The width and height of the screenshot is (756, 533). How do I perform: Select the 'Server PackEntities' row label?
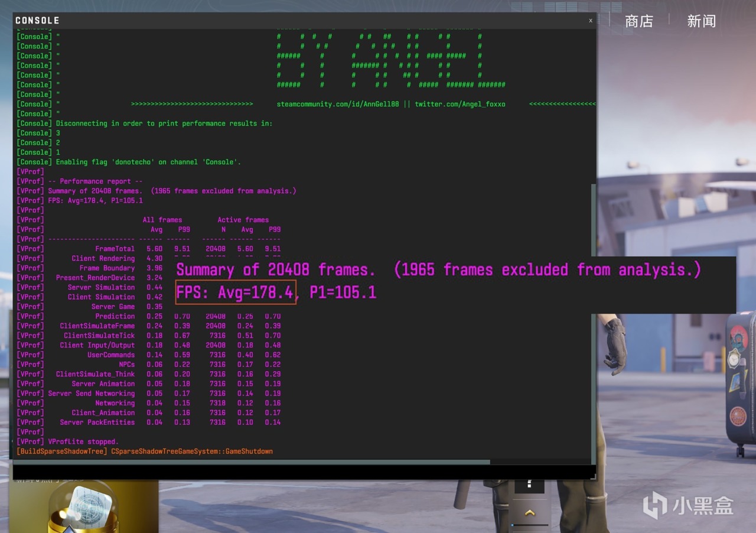[97, 422]
